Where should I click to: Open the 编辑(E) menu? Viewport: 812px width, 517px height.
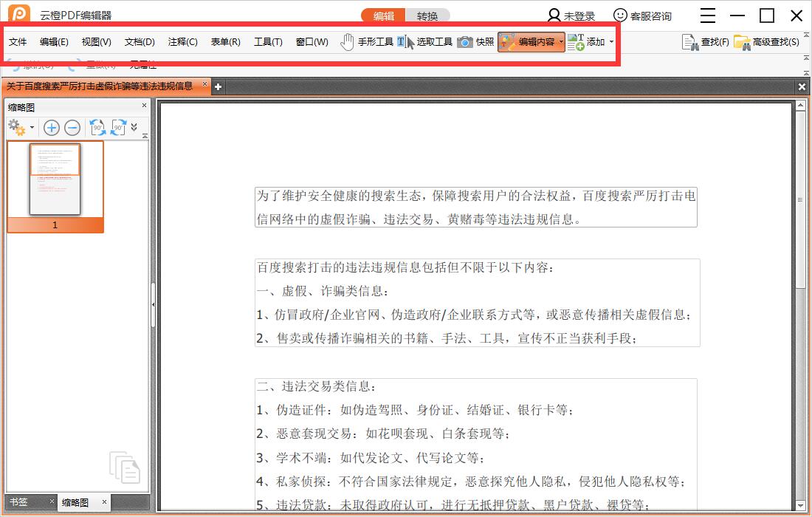(x=54, y=42)
